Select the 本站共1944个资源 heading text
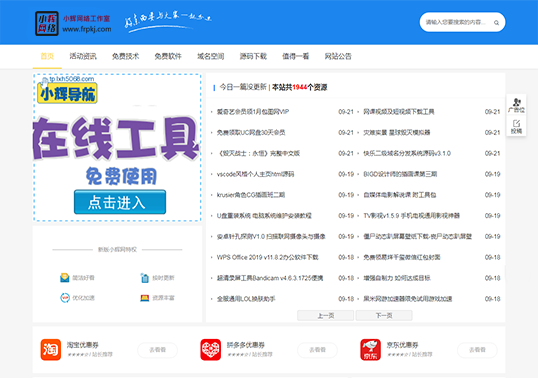 pos(300,87)
